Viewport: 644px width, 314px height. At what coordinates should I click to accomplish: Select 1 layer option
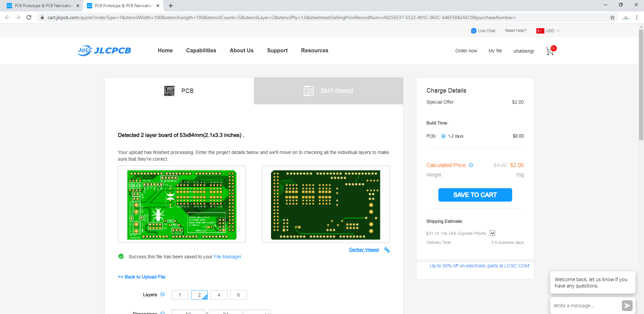pos(180,295)
